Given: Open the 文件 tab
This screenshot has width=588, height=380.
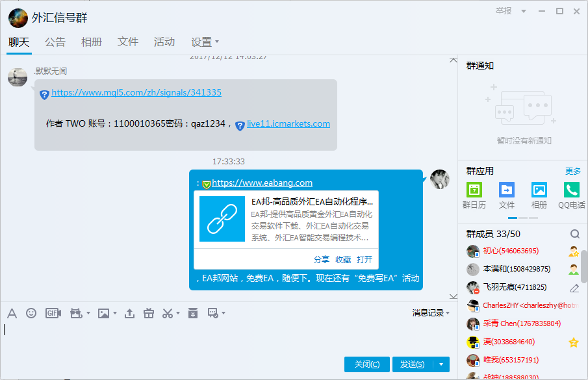Looking at the screenshot, I should [x=128, y=42].
